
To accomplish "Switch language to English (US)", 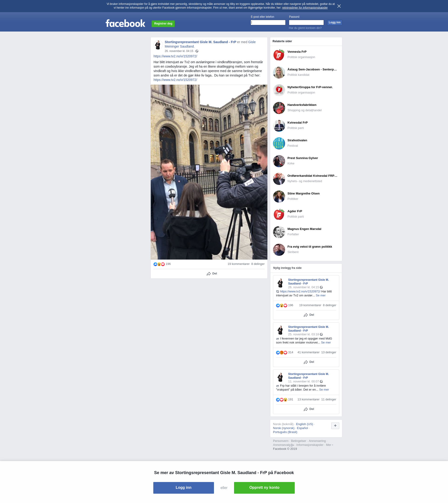I will coord(304,424).
